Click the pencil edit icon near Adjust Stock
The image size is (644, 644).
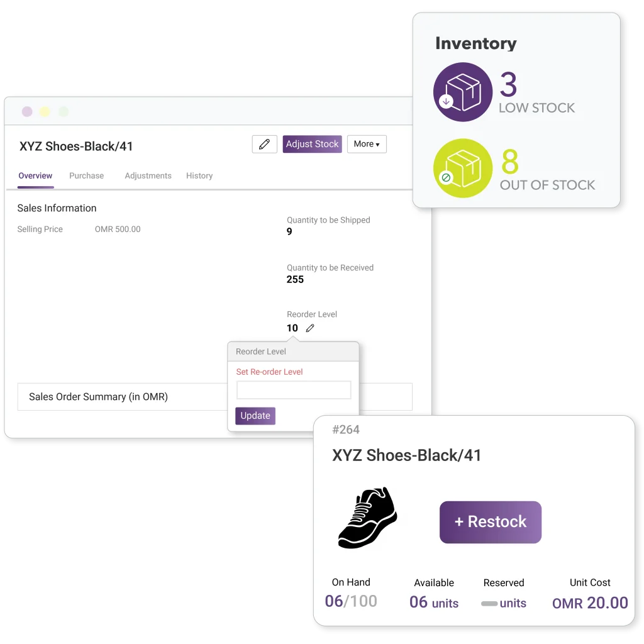[x=264, y=144]
